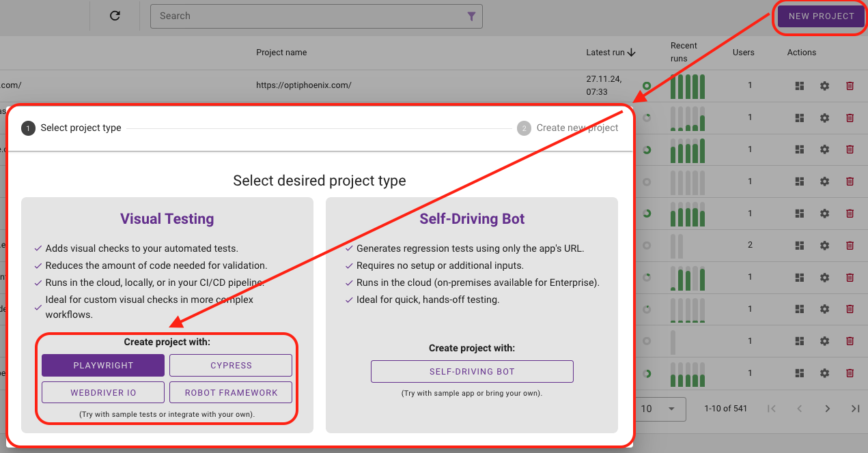Open settings gear for optiphoenix.com project
Image resolution: width=868 pixels, height=453 pixels.
pos(824,86)
